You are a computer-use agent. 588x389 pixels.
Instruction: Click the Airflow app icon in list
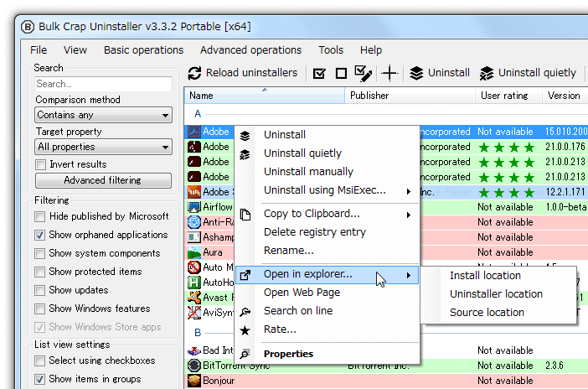193,207
